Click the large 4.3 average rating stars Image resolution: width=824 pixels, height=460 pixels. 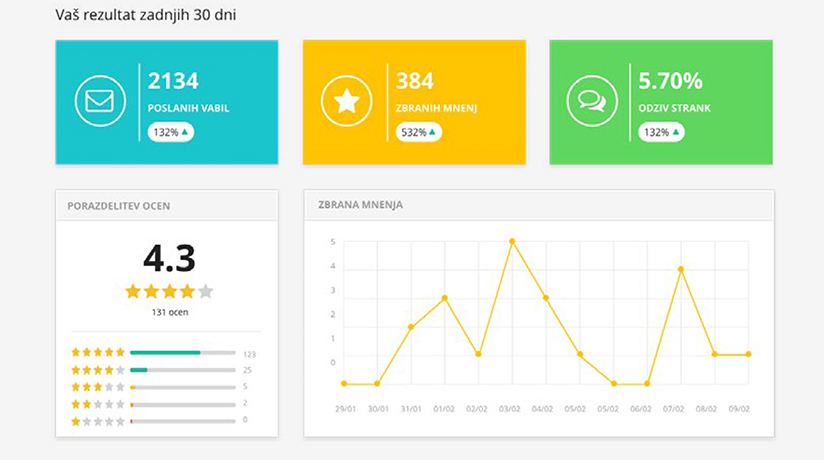click(x=169, y=291)
